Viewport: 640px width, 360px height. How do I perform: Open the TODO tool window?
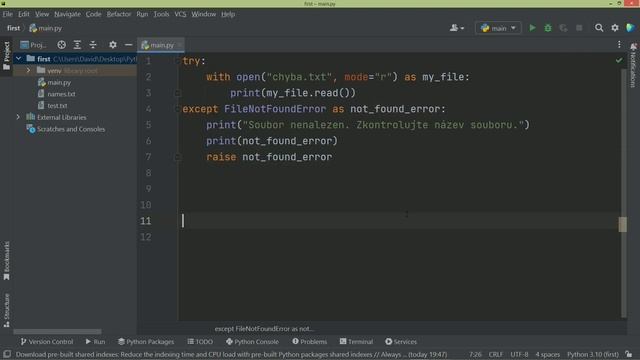pyautogui.click(x=200, y=342)
